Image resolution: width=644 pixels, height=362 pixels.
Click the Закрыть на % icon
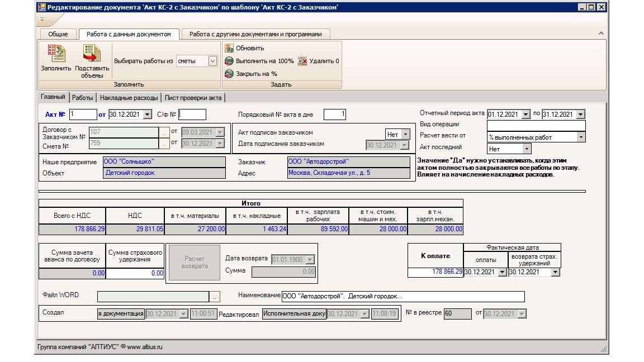(229, 74)
